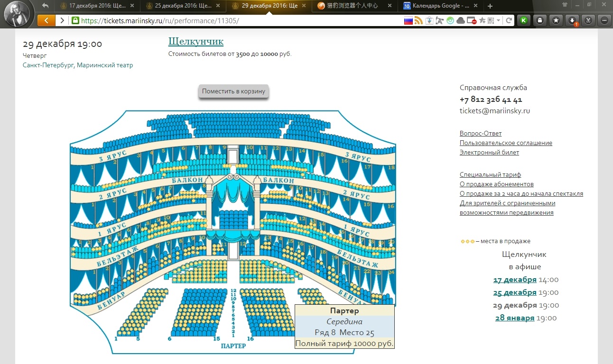This screenshot has height=364, width=613.
Task: Open the Щелкунчик title link
Action: pos(195,41)
